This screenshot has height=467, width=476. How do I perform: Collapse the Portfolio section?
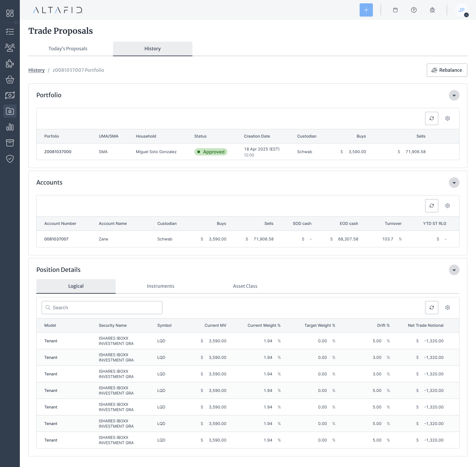454,95
